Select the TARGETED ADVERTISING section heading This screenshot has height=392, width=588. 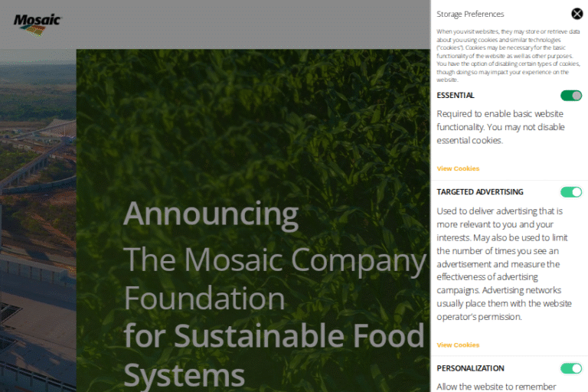(480, 192)
